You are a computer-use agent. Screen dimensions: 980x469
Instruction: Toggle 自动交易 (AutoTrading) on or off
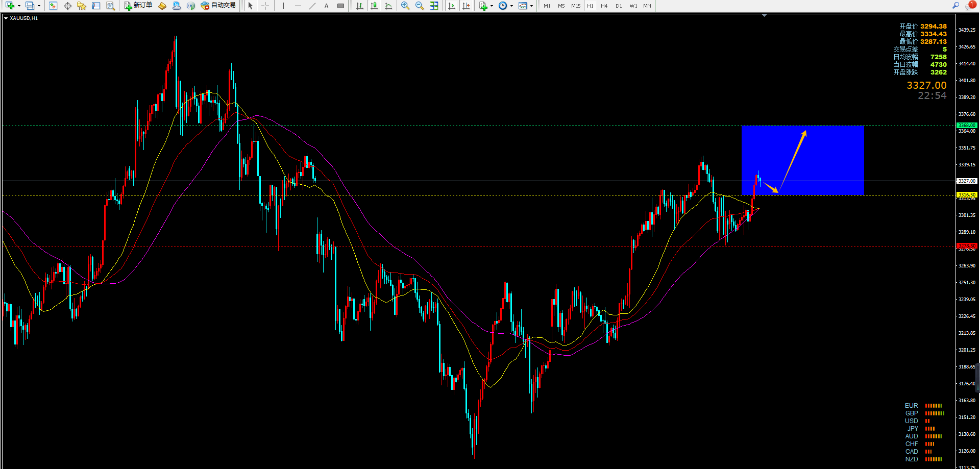pyautogui.click(x=218, y=6)
